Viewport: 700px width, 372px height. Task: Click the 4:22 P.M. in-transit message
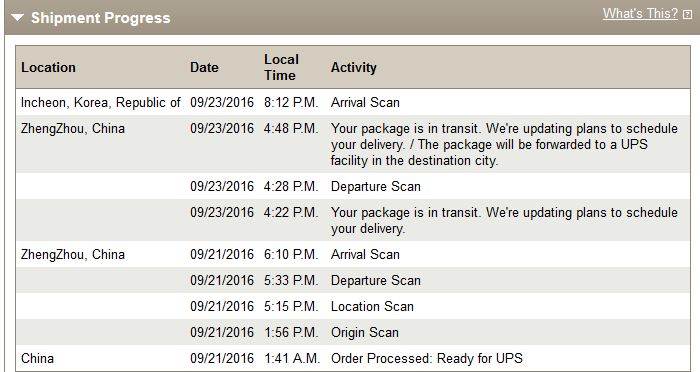[x=504, y=220]
